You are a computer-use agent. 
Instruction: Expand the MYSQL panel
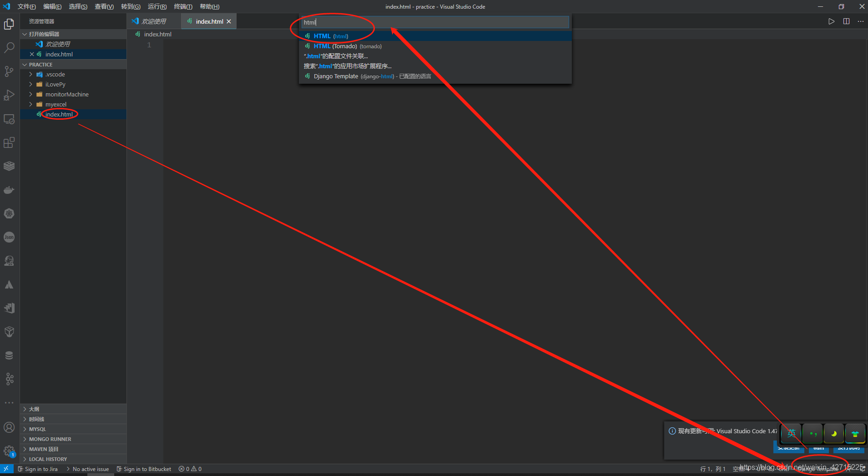[x=73, y=429]
